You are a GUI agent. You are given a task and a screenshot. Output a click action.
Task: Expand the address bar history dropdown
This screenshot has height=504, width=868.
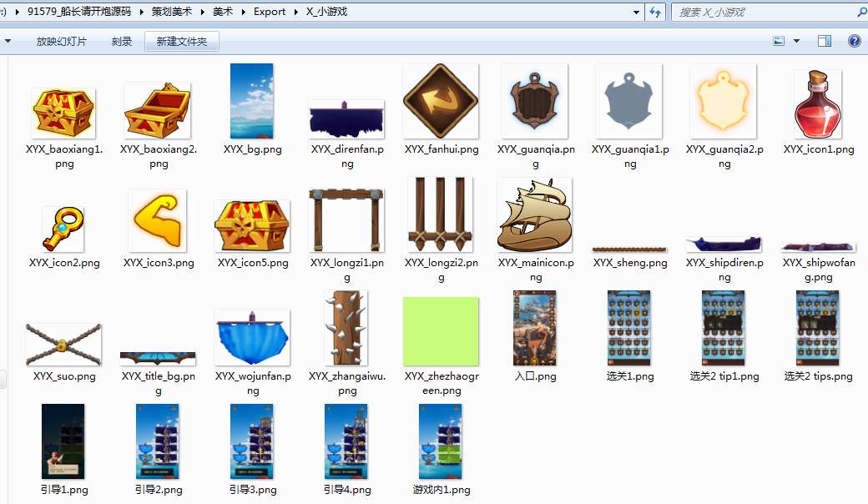636,12
